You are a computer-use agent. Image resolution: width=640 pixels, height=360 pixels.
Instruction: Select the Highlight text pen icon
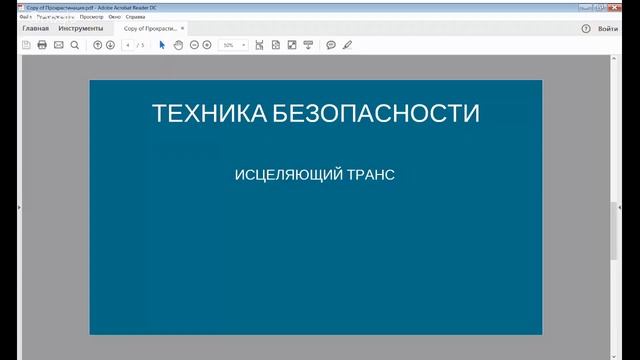pos(347,45)
